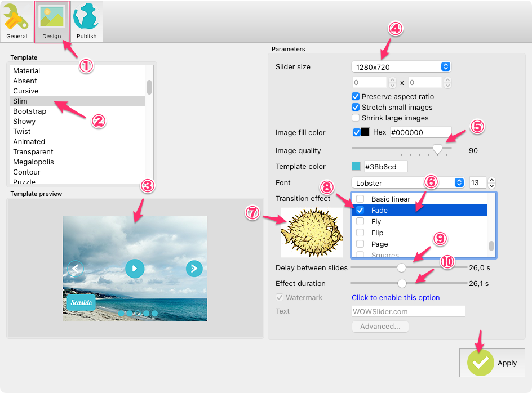This screenshot has height=393, width=532.
Task: Open the Design picture icon
Action: click(x=51, y=21)
